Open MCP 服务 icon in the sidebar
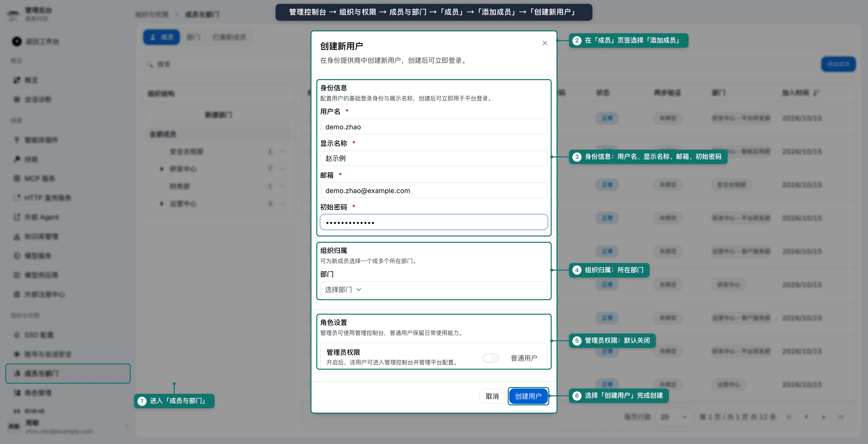The height and width of the screenshot is (444, 868). (x=16, y=178)
